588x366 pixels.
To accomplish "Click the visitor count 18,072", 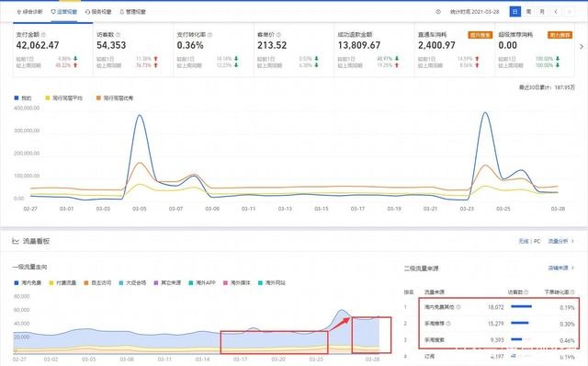I will (496, 307).
